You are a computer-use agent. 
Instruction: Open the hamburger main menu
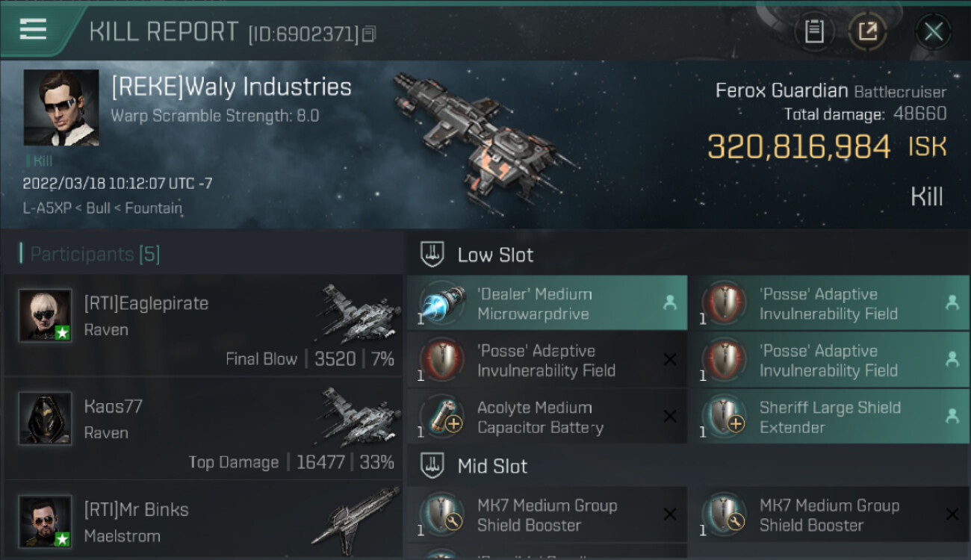tap(34, 30)
